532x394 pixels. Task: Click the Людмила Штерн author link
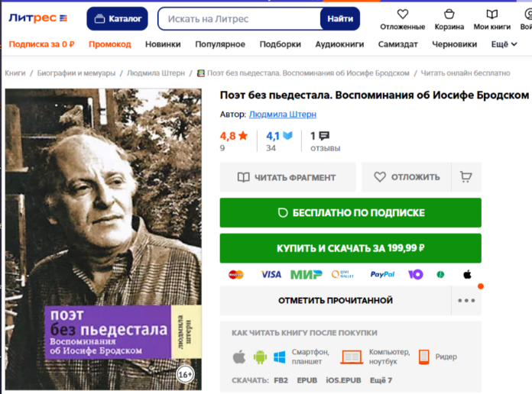283,115
